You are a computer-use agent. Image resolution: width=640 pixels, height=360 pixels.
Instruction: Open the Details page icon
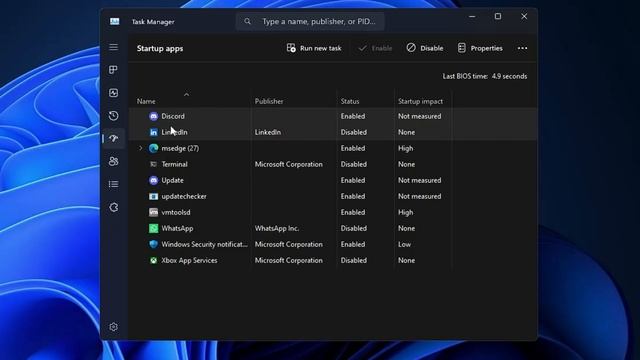coord(113,184)
